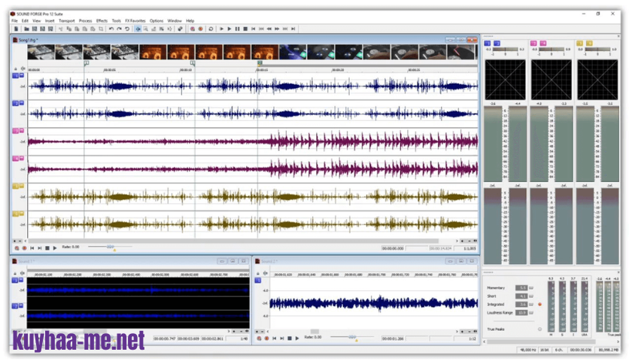This screenshot has width=629, height=364.
Task: Click Go to End in main toolbar
Action: 293,29
